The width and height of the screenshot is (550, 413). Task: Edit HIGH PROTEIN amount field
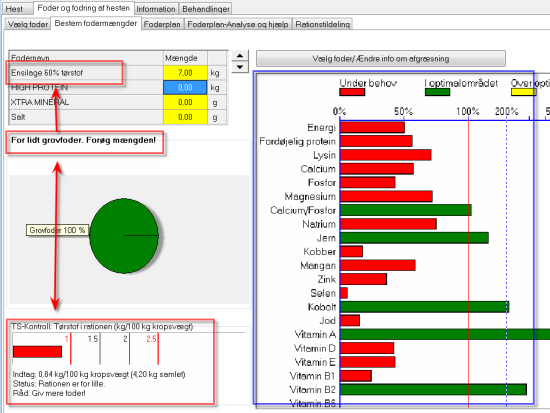coord(185,87)
